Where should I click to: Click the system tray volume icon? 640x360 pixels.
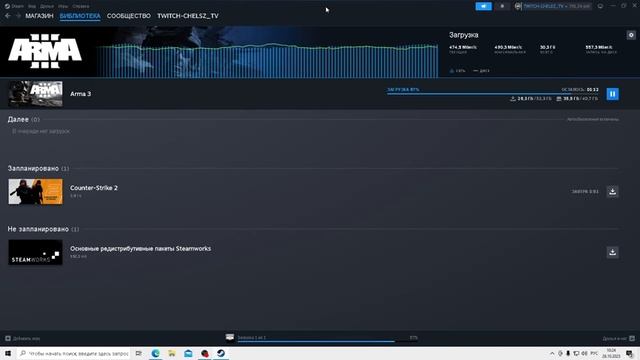pyautogui.click(x=584, y=353)
